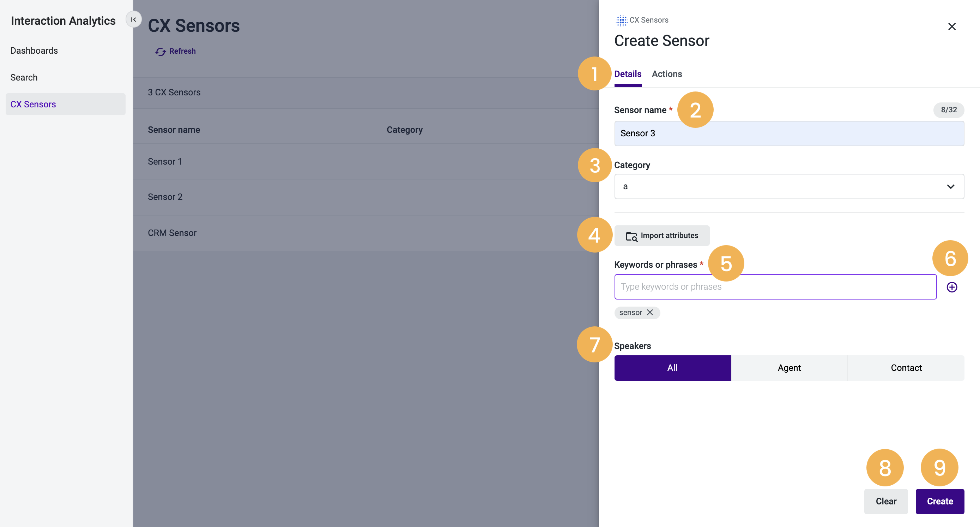Collapse the Interaction Analytics sidebar

(x=133, y=19)
